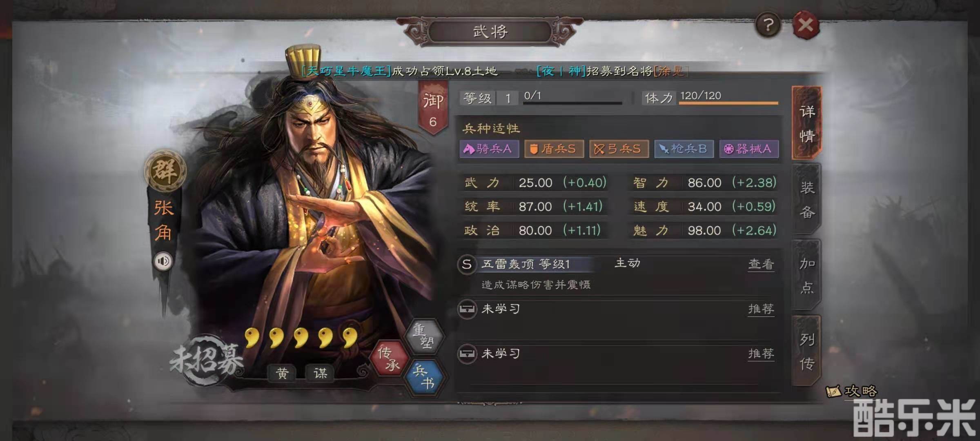Click 推荐 for the first empty skill slot

click(x=761, y=309)
